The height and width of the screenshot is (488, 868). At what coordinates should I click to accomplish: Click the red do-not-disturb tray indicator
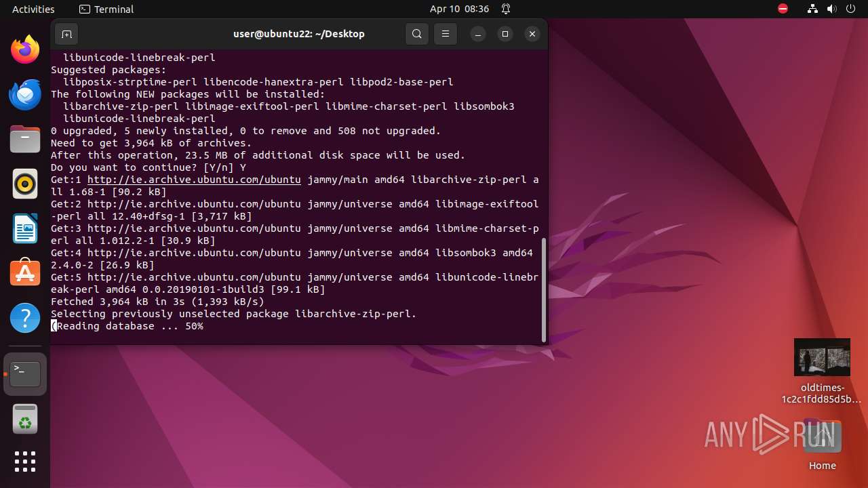(783, 9)
